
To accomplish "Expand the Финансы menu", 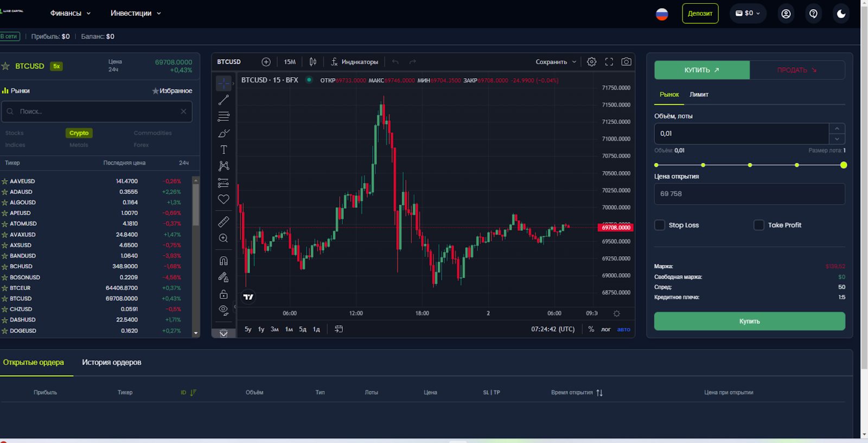I will click(x=71, y=13).
